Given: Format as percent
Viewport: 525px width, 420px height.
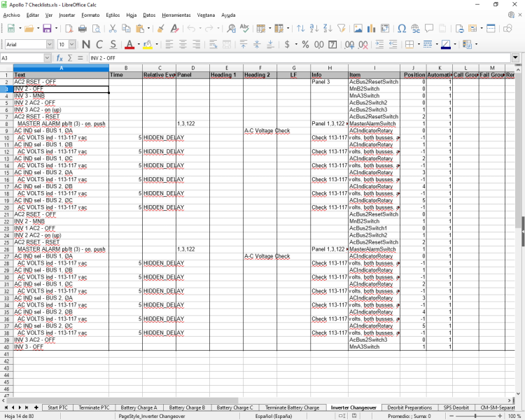Looking at the screenshot, I should tap(305, 44).
